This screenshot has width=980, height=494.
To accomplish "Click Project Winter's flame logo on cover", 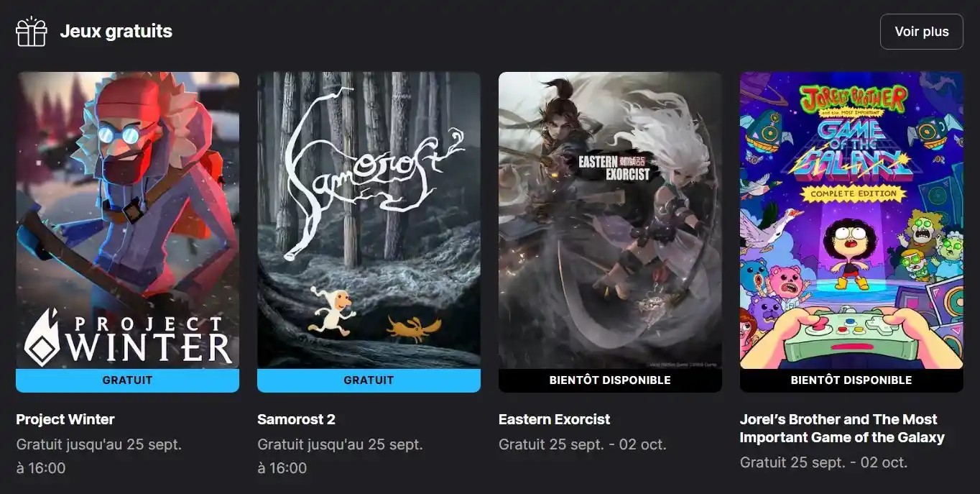I will [44, 337].
